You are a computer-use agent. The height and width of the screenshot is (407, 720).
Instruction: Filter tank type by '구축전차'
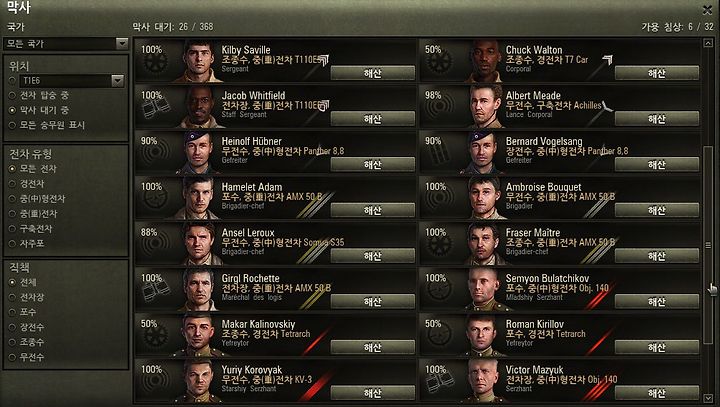point(31,228)
